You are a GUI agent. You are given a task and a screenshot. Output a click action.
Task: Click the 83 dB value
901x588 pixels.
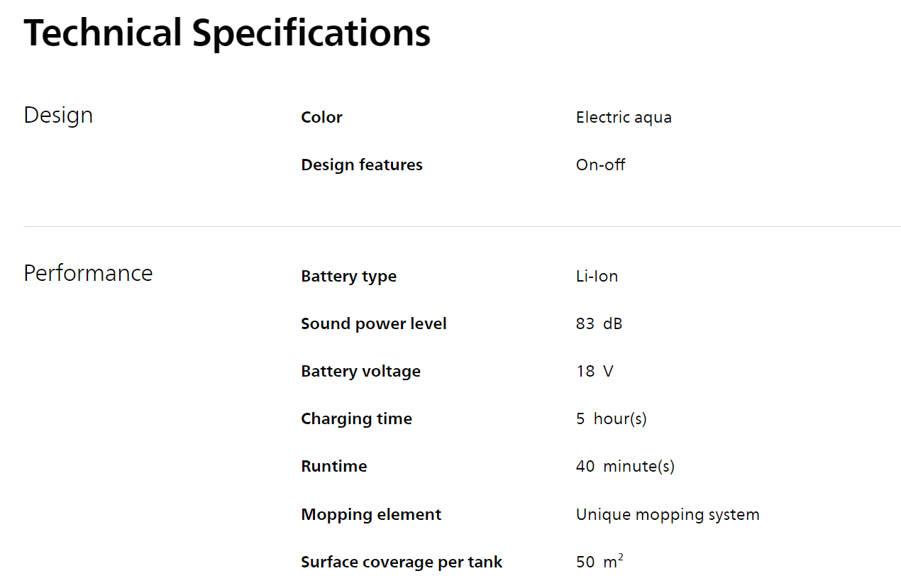[x=599, y=323]
